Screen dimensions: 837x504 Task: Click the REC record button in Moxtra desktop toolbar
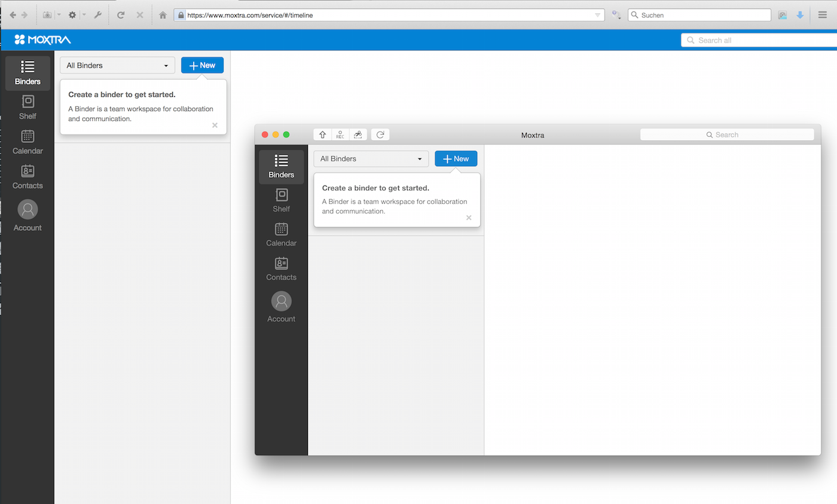pyautogui.click(x=340, y=135)
